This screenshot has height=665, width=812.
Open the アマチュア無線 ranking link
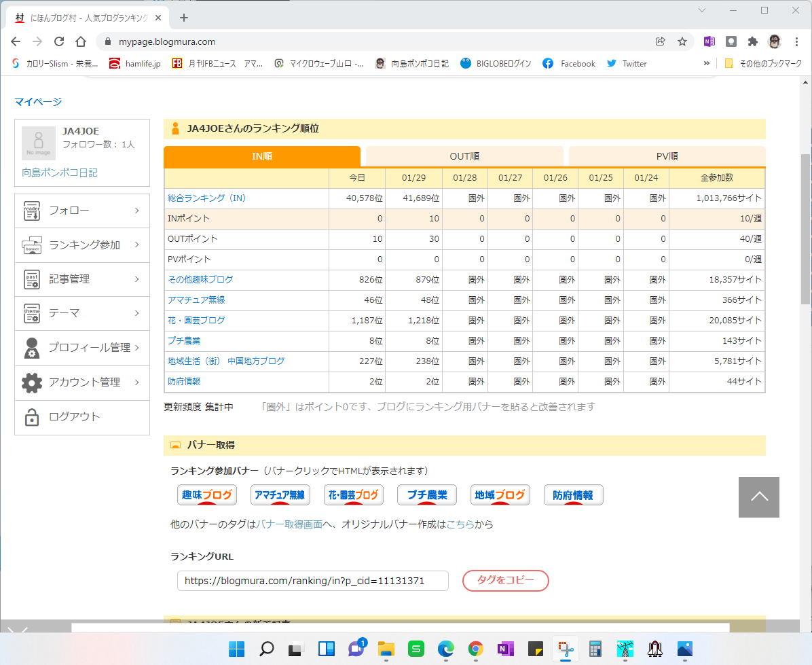coord(196,300)
